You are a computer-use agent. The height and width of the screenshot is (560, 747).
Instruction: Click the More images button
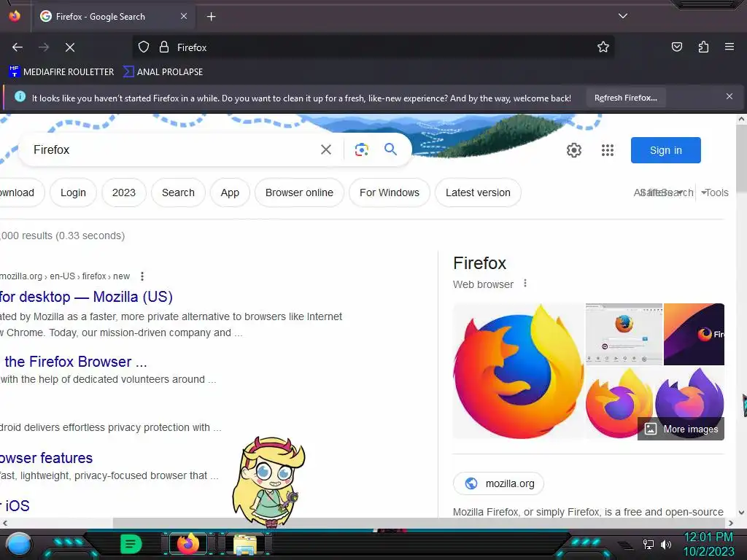pyautogui.click(x=681, y=429)
